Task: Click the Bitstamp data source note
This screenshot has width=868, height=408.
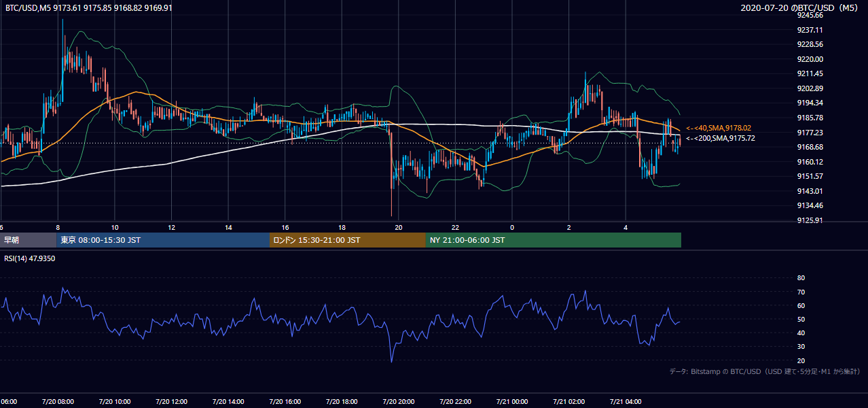Action: [765, 371]
